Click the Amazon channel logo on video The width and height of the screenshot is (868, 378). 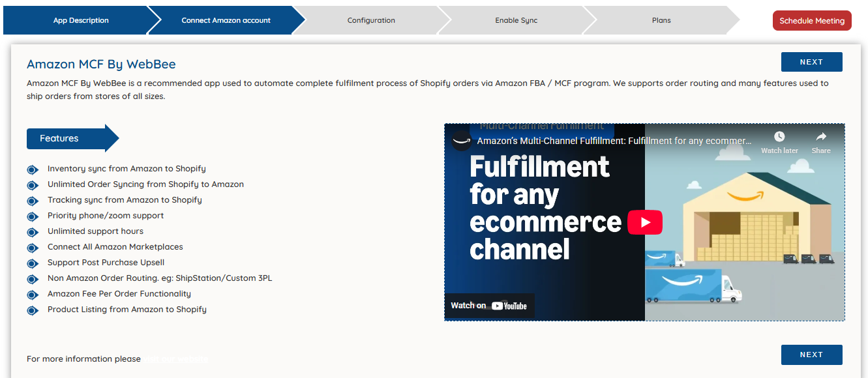(462, 141)
